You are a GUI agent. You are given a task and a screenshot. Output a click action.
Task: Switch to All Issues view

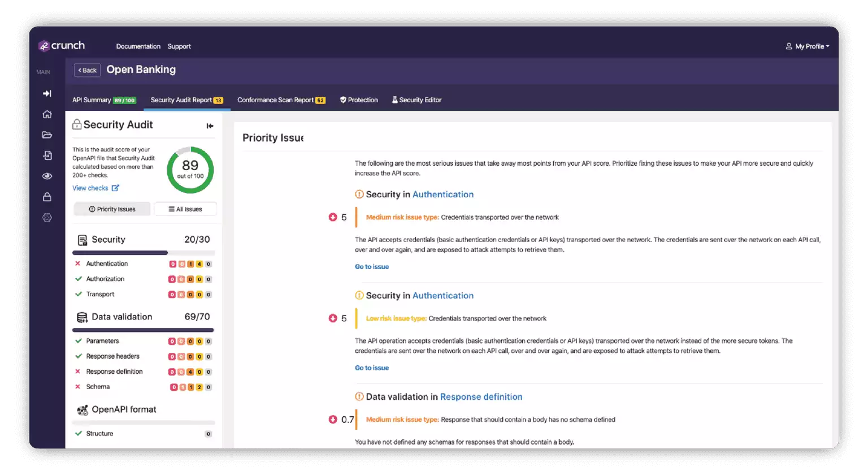point(185,209)
